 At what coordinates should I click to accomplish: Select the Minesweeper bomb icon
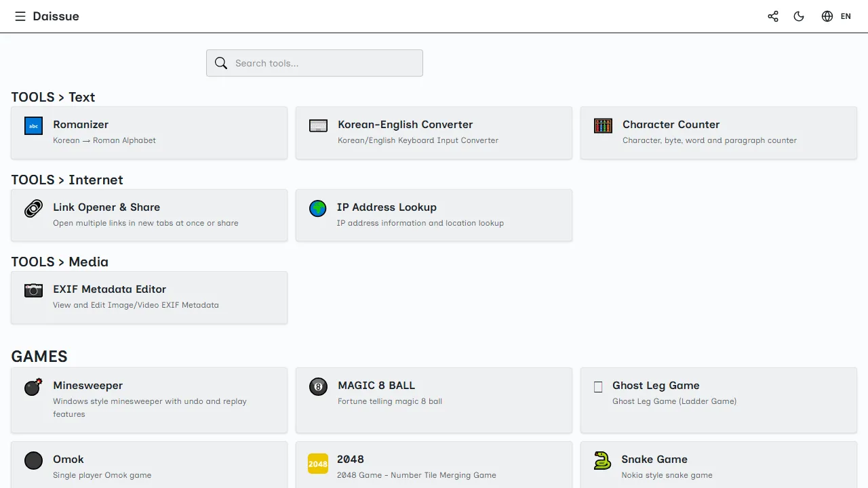pyautogui.click(x=33, y=386)
